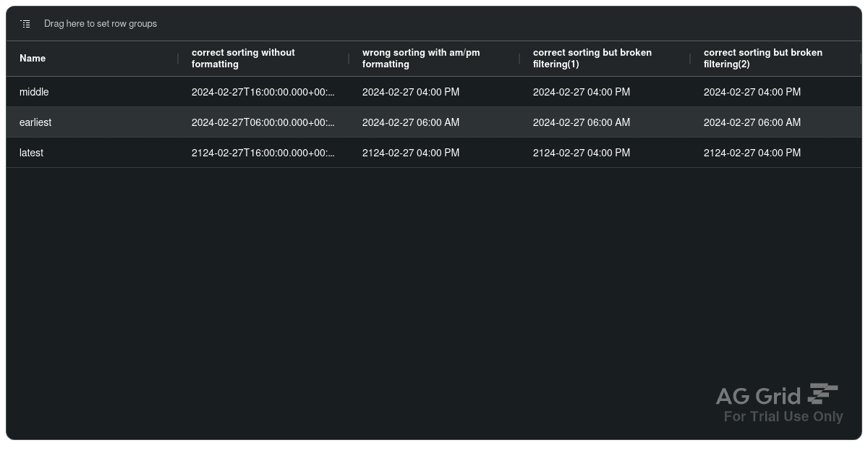Click 06:00 AM cell in am/pm formatting column
Image resolution: width=868 pixels, height=456 pixels.
pos(434,122)
